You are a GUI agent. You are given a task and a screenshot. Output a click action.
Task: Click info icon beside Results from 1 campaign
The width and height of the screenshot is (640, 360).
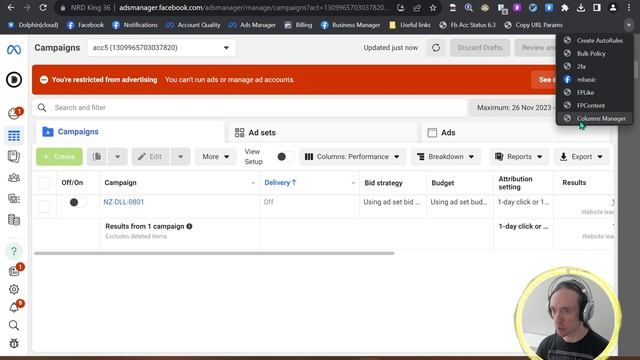tap(189, 226)
